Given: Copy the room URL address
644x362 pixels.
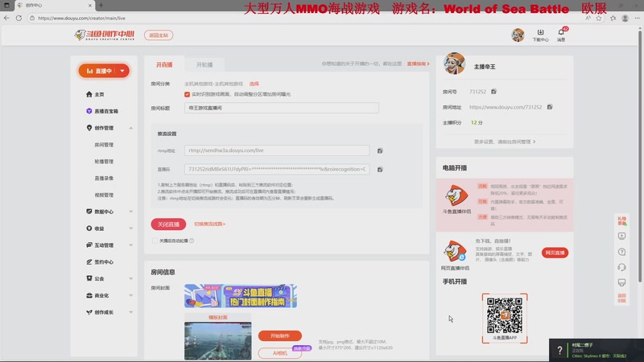Looking at the screenshot, I should [x=550, y=107].
